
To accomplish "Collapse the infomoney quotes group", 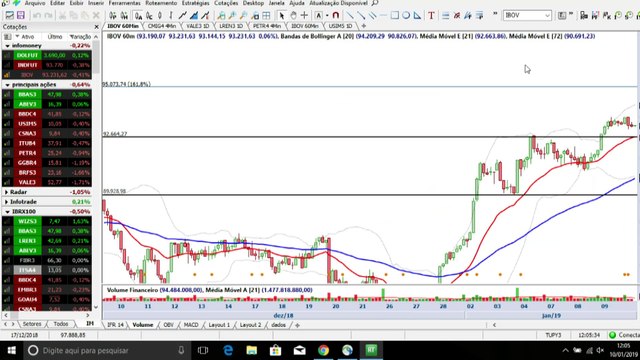I will [7, 46].
